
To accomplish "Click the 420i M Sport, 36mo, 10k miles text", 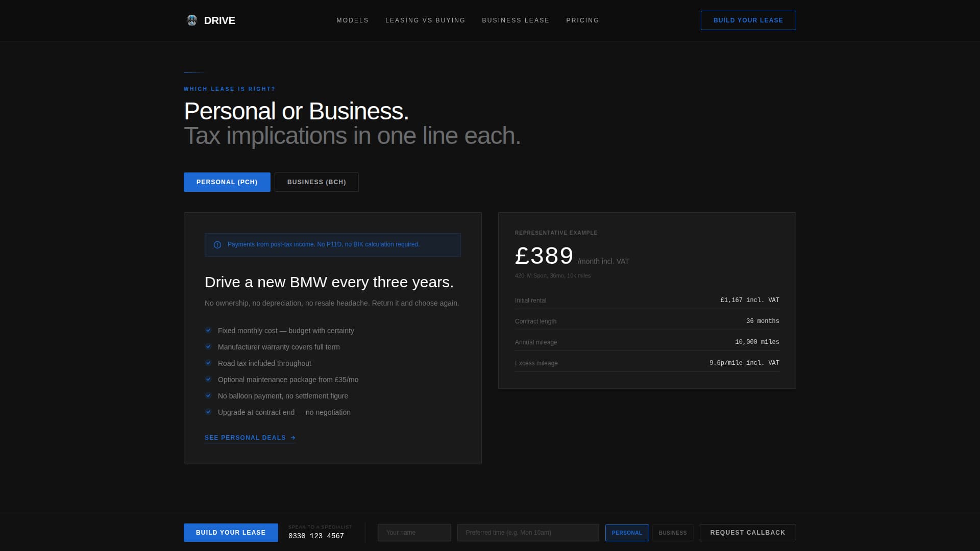I will 553,275.
